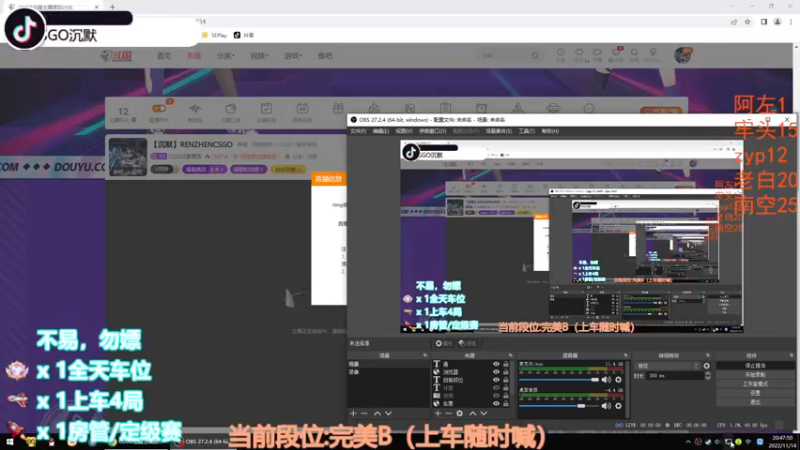This screenshot has height=450, width=800.
Task: Open the 编辑(E) menu in OBS
Action: (381, 131)
